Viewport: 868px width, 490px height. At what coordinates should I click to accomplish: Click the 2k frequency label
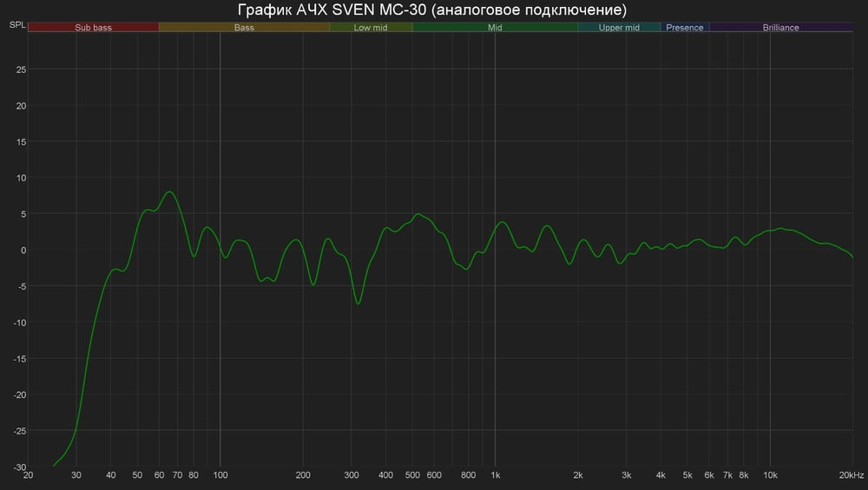pos(578,475)
